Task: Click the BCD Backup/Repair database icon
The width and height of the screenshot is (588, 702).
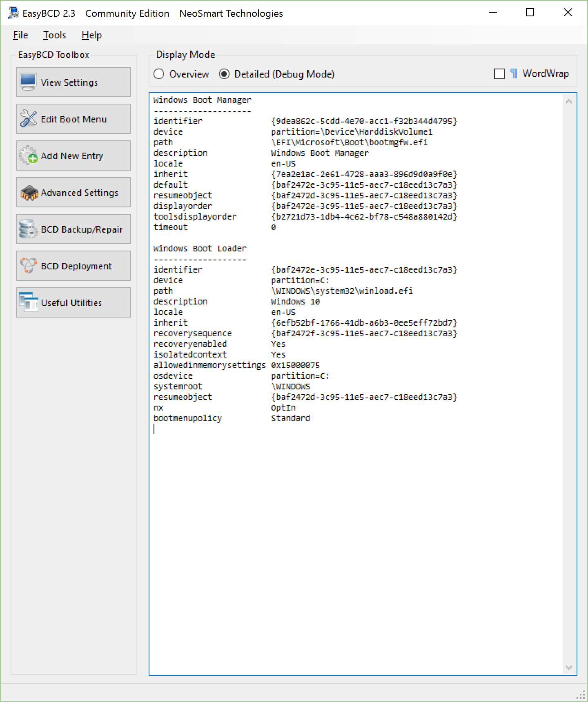Action: pyautogui.click(x=28, y=229)
